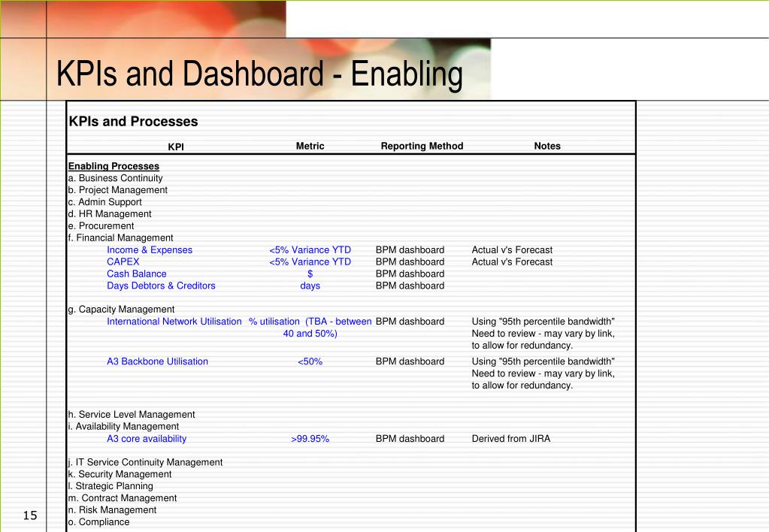Click the "Derived from JIRA" note

[x=511, y=438]
